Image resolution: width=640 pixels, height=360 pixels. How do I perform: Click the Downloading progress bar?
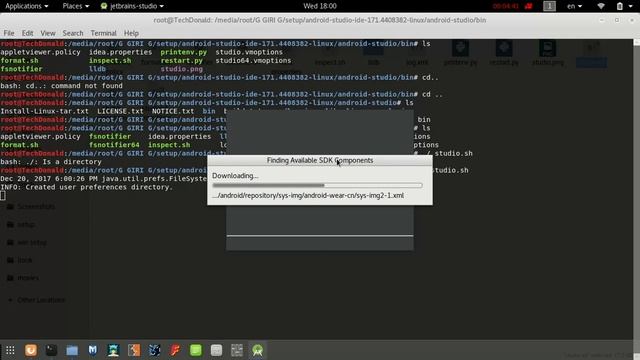pos(317,185)
